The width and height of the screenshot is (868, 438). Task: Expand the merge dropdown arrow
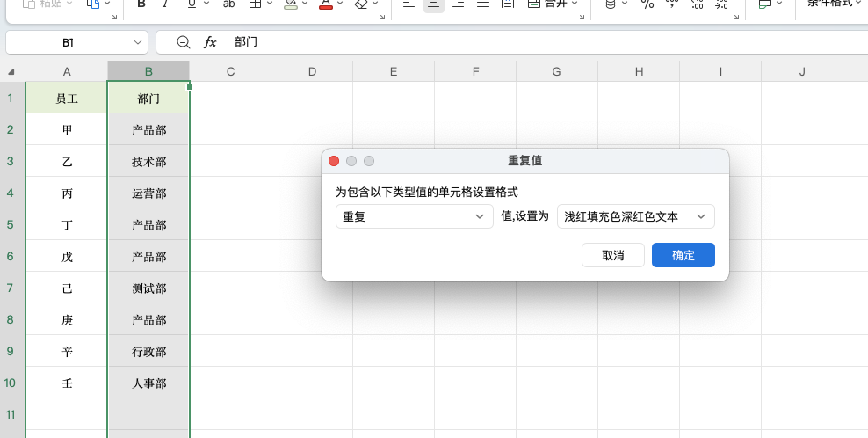(x=575, y=4)
